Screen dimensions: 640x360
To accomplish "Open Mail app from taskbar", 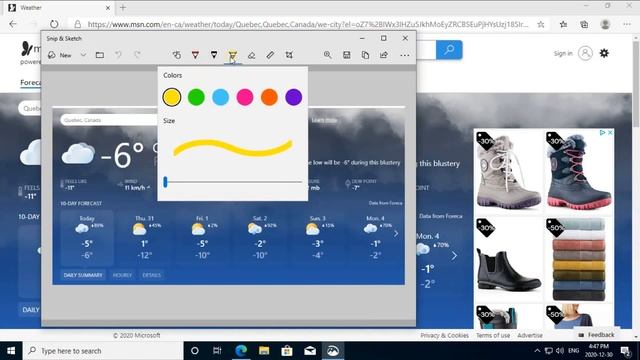I will point(310,351).
